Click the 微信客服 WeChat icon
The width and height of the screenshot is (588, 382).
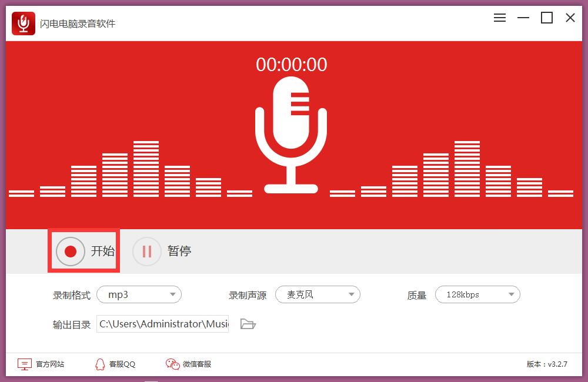tap(171, 364)
